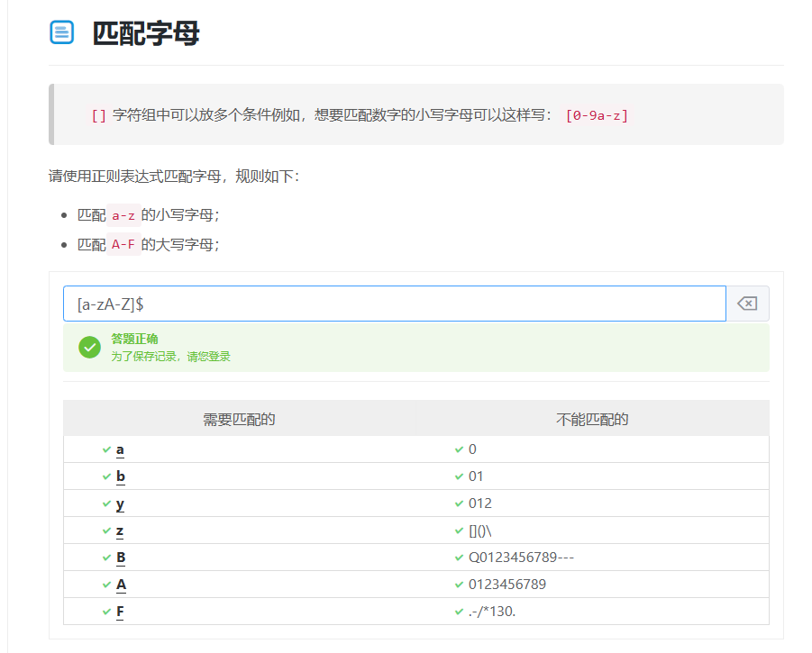This screenshot has width=812, height=653.
Task: Select the 需要匹配的 column header
Action: 239,419
